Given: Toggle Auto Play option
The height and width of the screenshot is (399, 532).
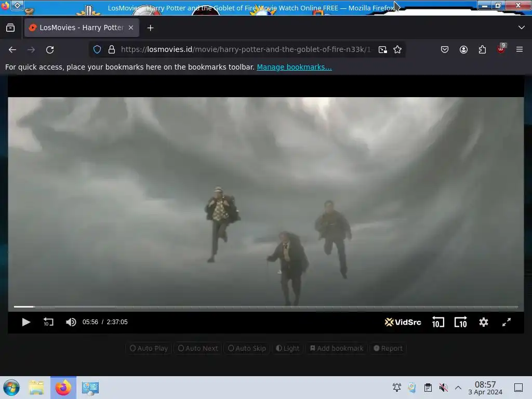Looking at the screenshot, I should [149, 349].
